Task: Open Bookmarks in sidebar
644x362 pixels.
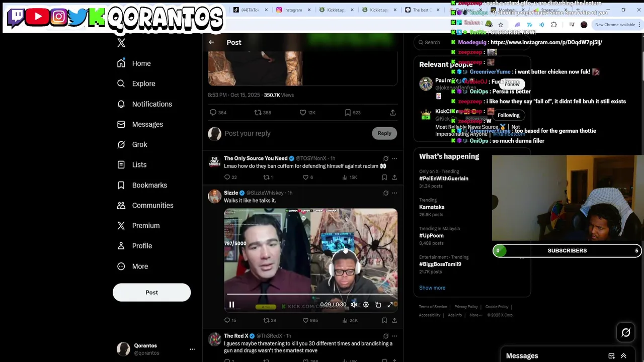Action: (142, 185)
